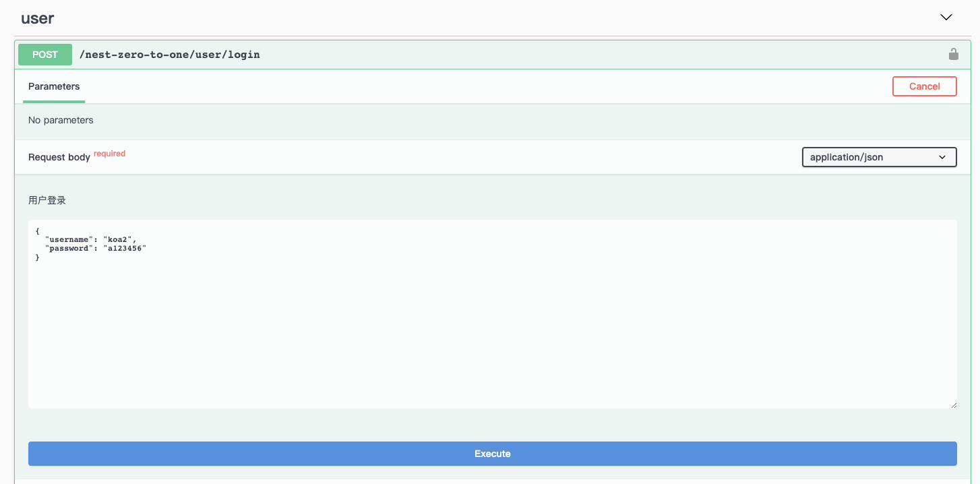Click the green POST method badge
The height and width of the screenshot is (484, 980).
point(45,55)
